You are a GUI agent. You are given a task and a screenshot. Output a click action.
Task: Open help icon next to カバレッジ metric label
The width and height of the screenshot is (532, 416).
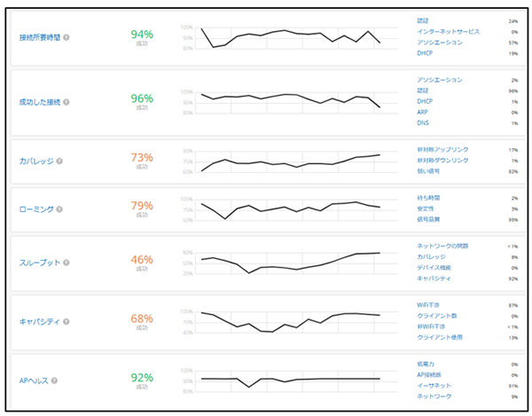[59, 162]
